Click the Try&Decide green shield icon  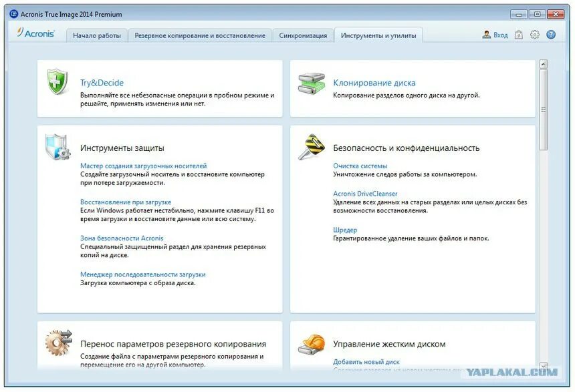tap(57, 81)
